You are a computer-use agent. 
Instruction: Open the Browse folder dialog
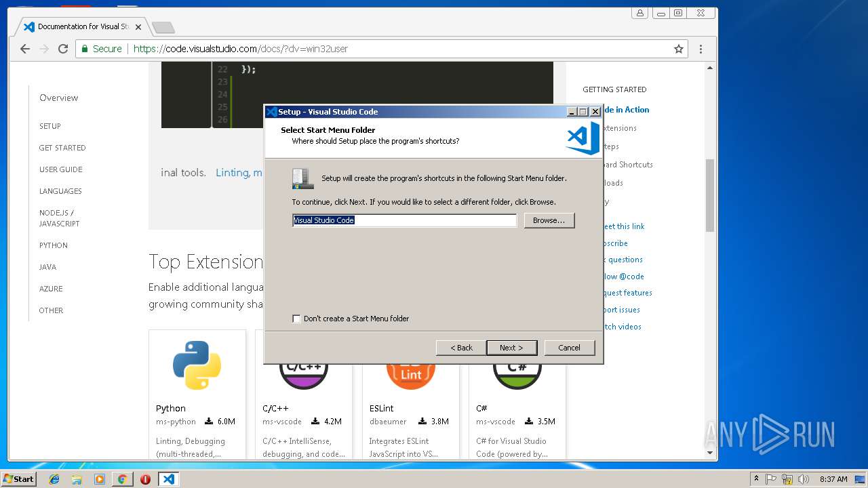(549, 220)
